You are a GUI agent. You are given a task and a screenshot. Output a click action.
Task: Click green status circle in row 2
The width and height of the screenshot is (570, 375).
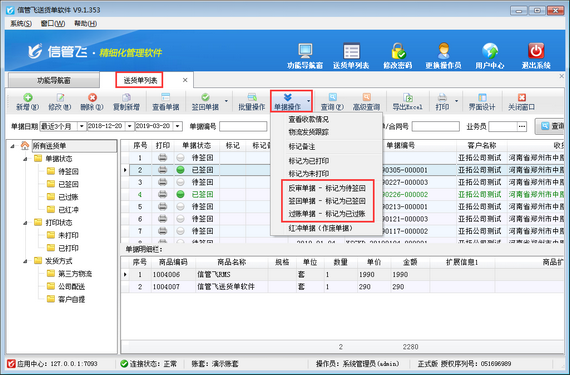point(180,170)
